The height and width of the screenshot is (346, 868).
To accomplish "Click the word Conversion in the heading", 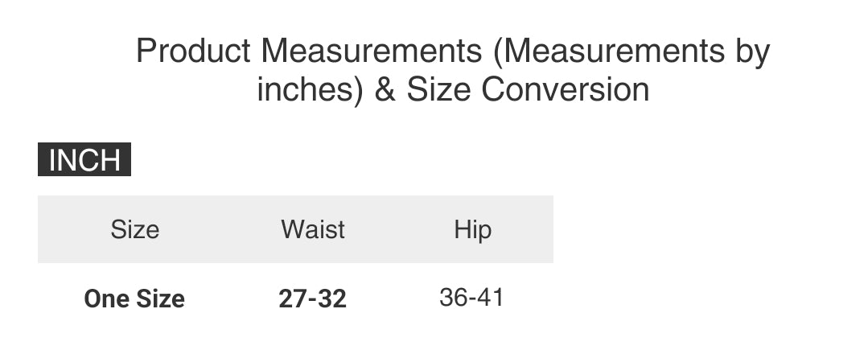I will click(x=566, y=89).
